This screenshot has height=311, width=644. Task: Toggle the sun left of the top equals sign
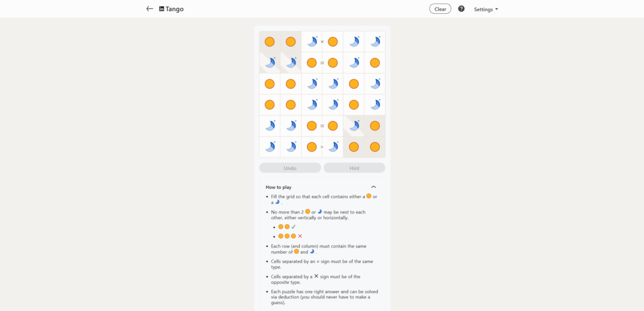pos(311,63)
